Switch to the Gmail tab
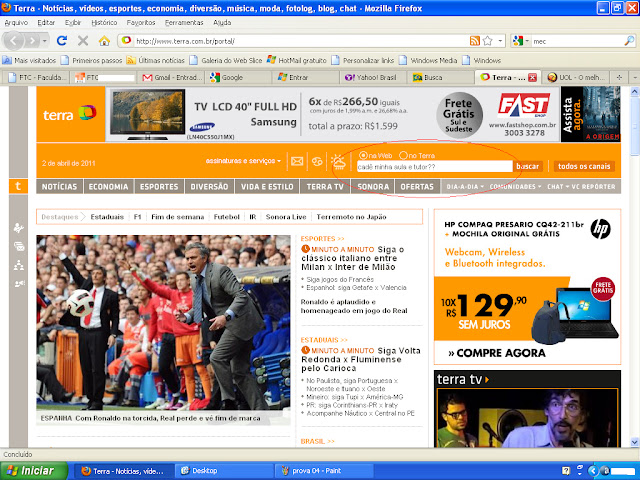 point(171,77)
